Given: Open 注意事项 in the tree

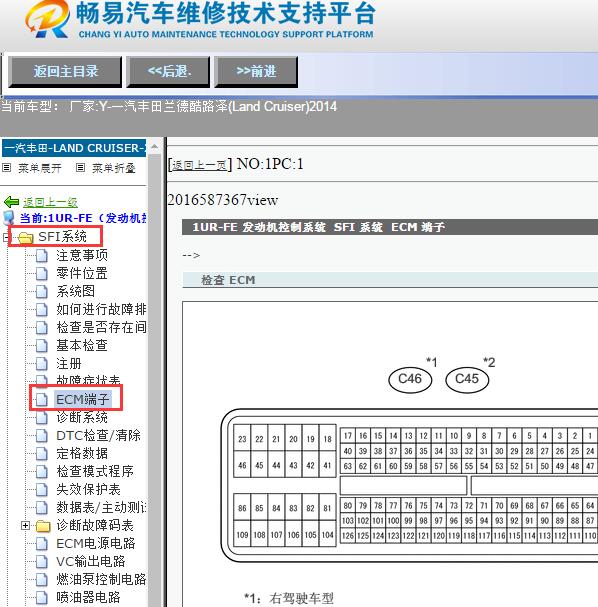Looking at the screenshot, I should (82, 255).
